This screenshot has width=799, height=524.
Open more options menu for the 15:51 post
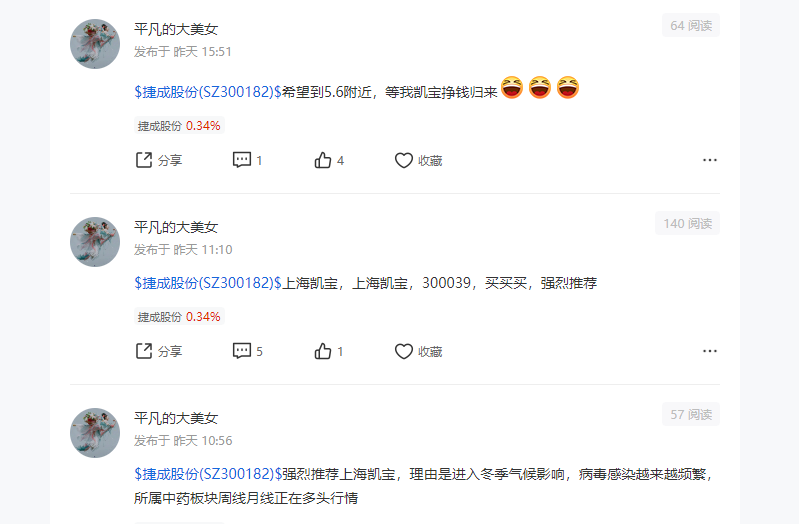[x=710, y=160]
